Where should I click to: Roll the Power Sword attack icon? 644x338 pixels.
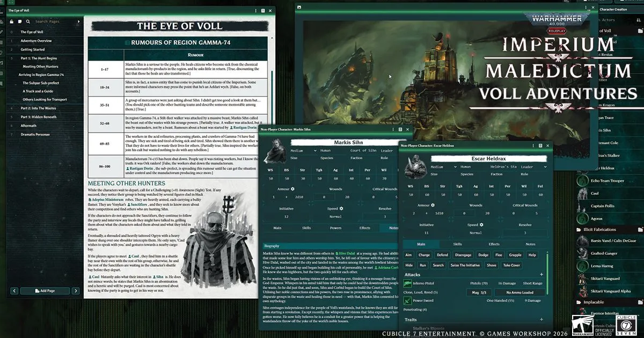(409, 300)
